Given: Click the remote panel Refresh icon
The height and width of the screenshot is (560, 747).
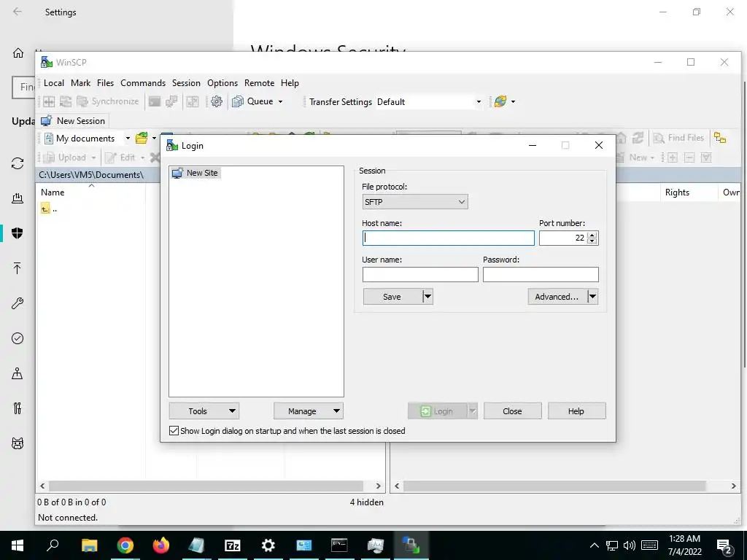Looking at the screenshot, I should click(638, 138).
